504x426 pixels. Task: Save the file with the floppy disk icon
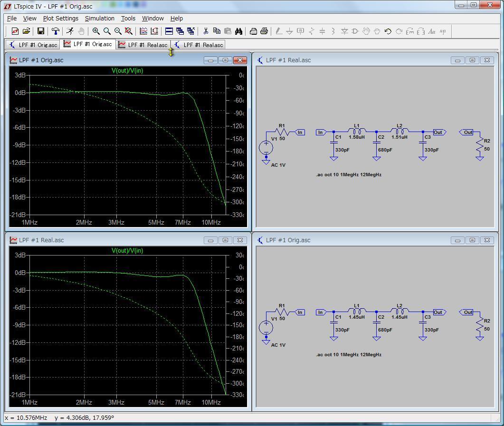[41, 31]
